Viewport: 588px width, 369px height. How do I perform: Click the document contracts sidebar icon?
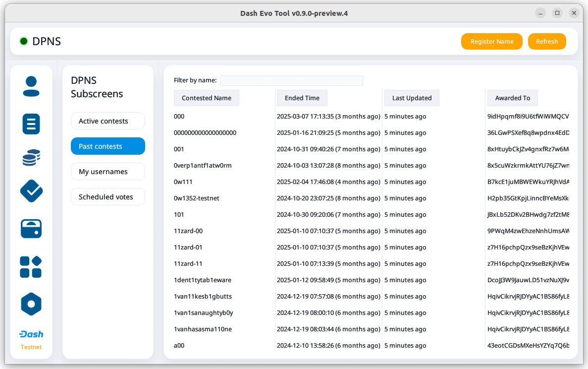(x=31, y=123)
